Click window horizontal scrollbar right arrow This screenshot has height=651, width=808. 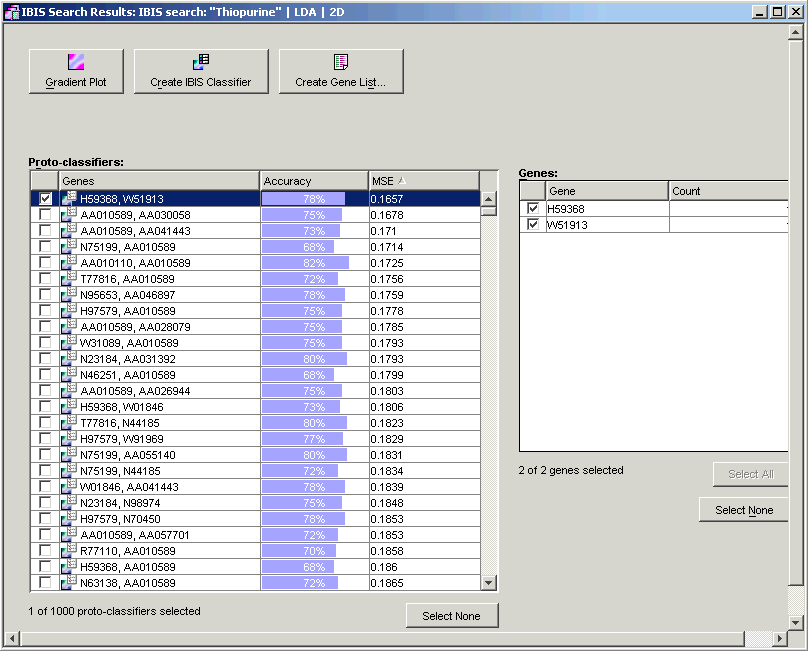[x=780, y=639]
